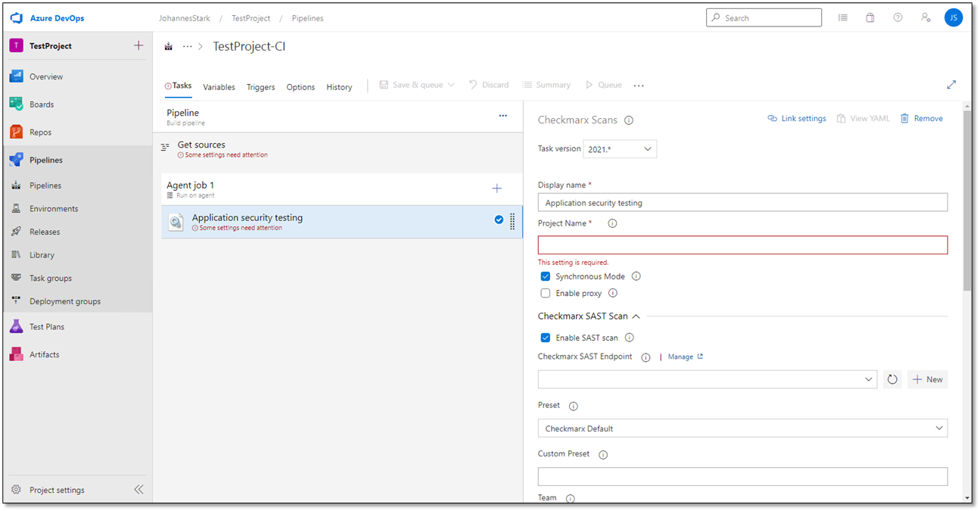
Task: Click in the Search box
Action: click(x=764, y=17)
